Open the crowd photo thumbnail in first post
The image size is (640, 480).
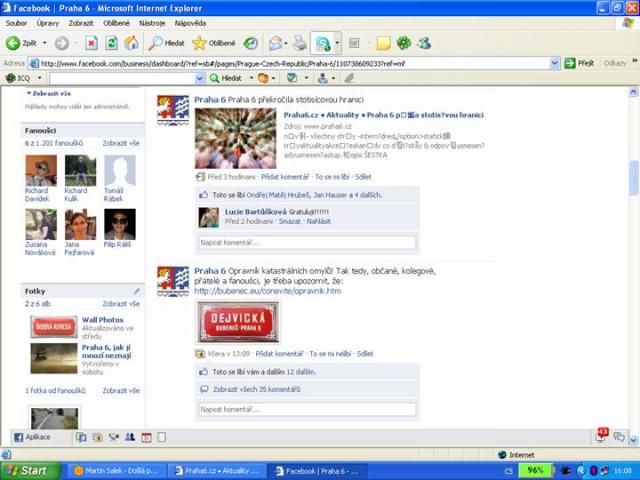pyautogui.click(x=236, y=138)
